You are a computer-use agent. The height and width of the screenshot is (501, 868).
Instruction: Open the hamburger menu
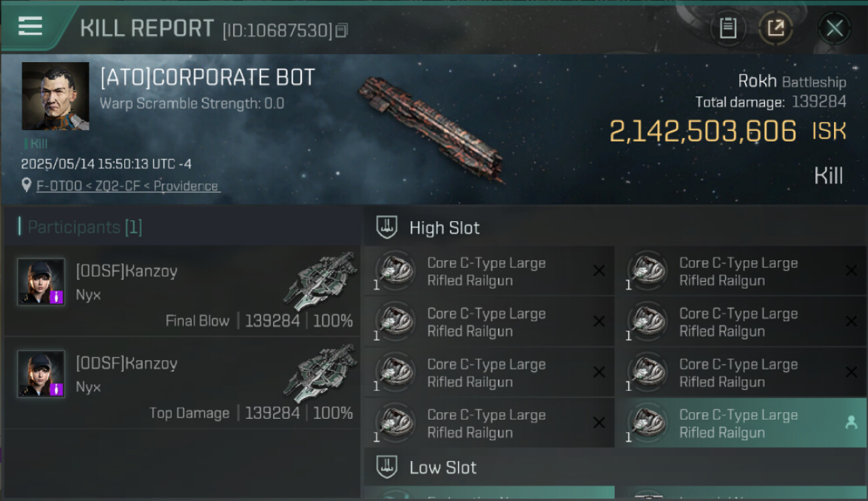30,27
